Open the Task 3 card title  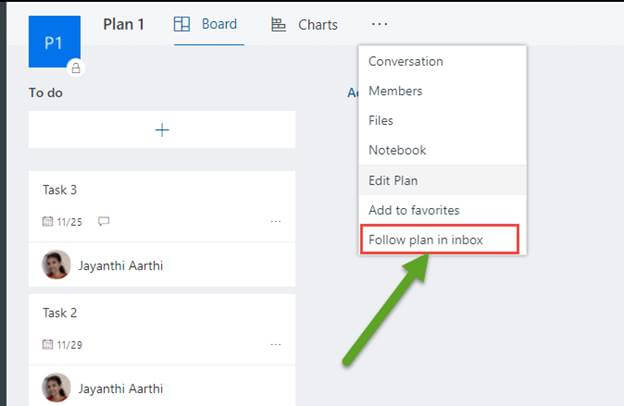tap(60, 190)
